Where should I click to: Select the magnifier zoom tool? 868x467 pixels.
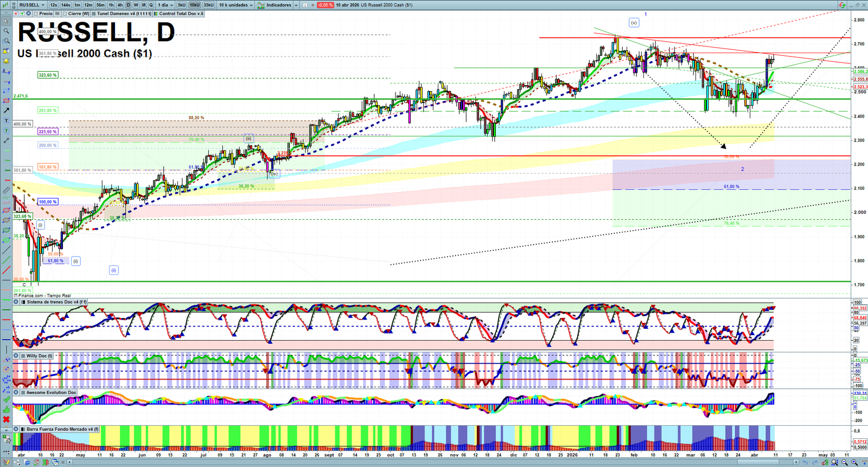tap(6, 31)
